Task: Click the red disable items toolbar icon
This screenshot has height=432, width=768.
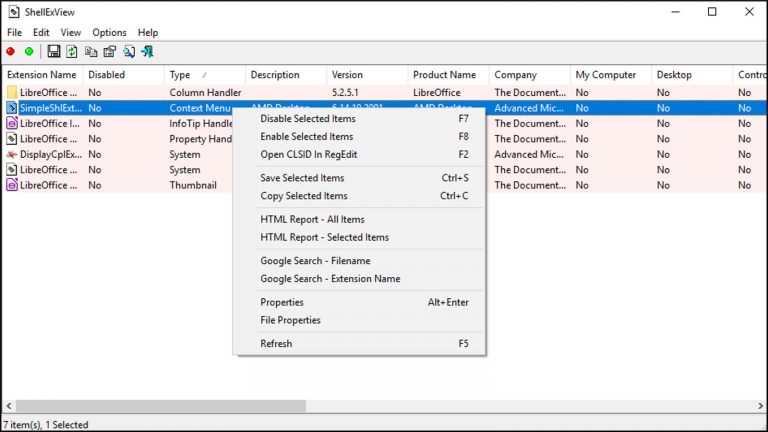Action: tap(11, 51)
